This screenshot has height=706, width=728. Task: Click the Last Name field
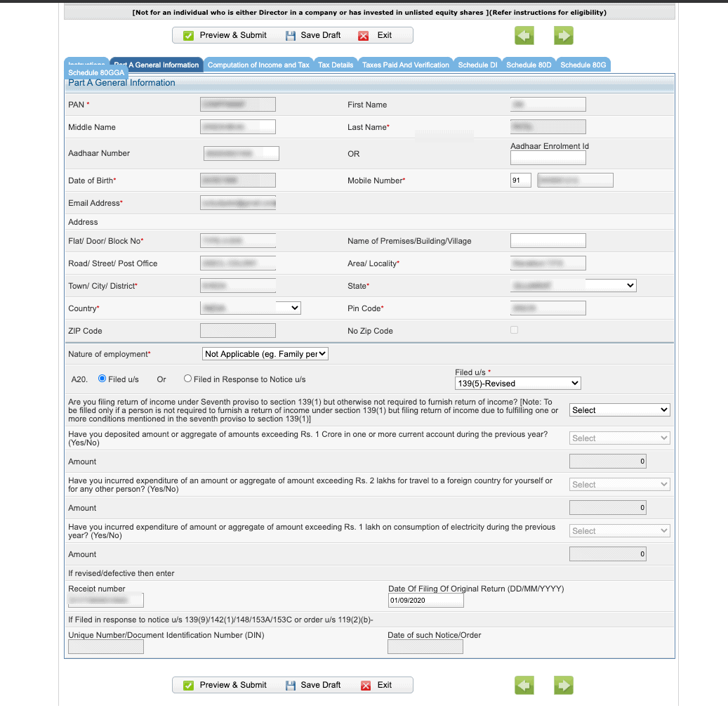point(548,127)
